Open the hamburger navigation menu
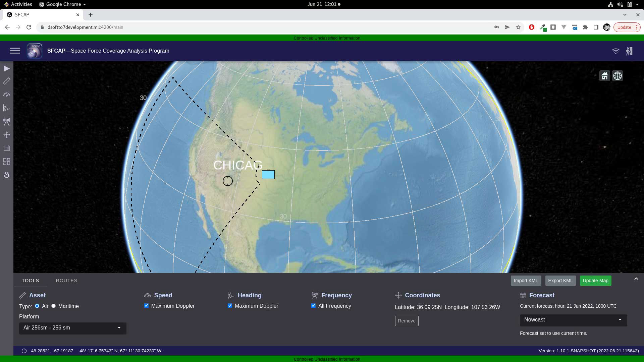 15,51
